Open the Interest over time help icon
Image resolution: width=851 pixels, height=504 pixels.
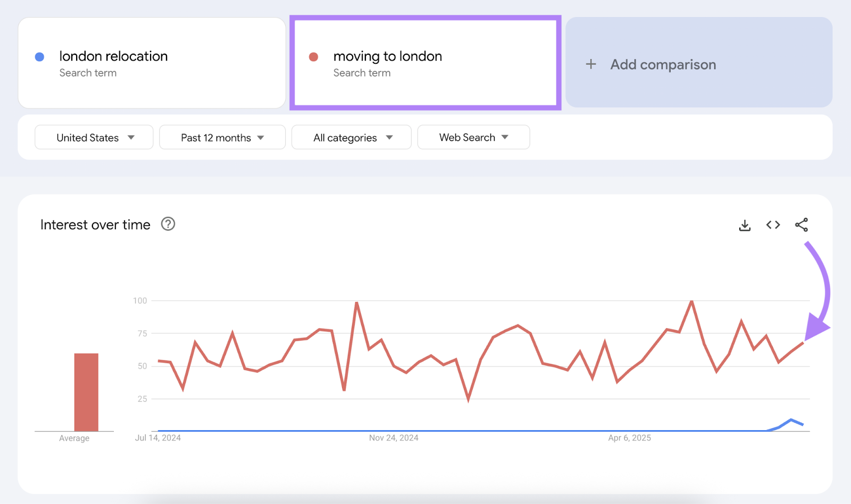(x=168, y=224)
